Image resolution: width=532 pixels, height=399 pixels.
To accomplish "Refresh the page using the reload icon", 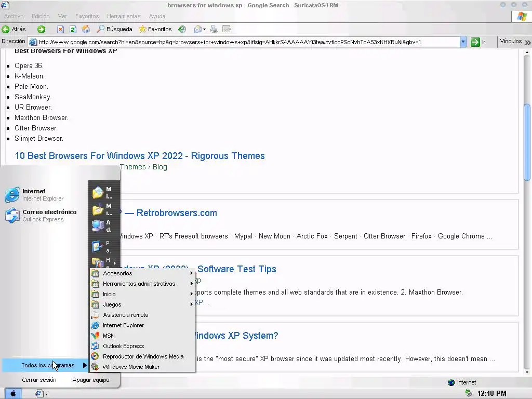I will click(x=73, y=29).
